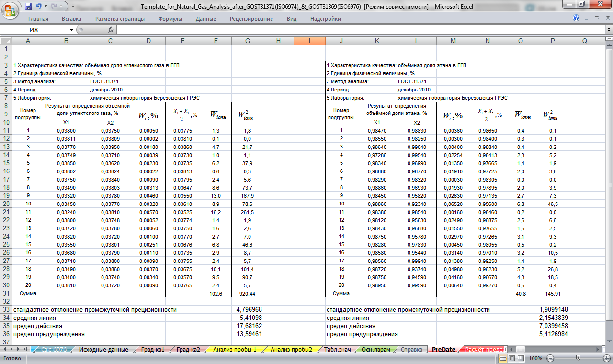Customize the Quick Access Toolbar

coord(72,6)
